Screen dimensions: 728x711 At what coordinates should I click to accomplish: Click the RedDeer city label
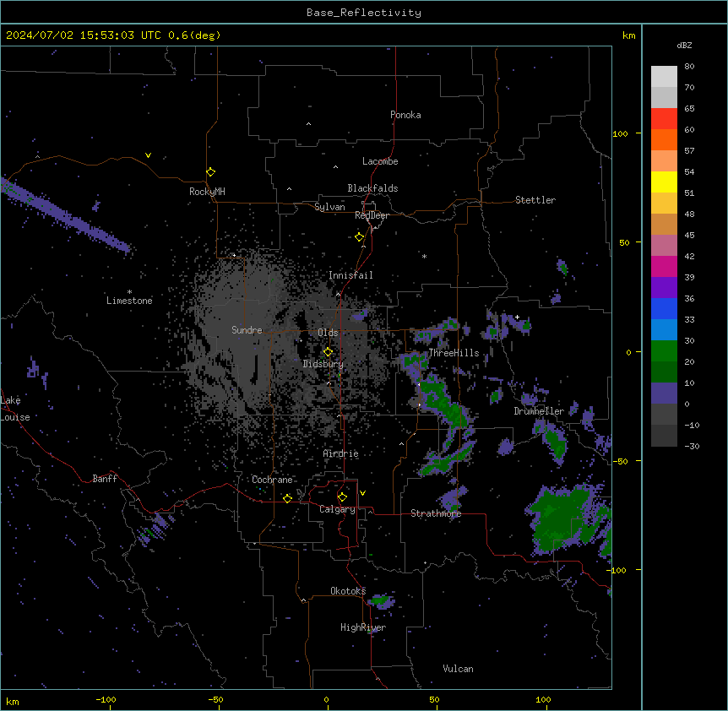point(372,215)
